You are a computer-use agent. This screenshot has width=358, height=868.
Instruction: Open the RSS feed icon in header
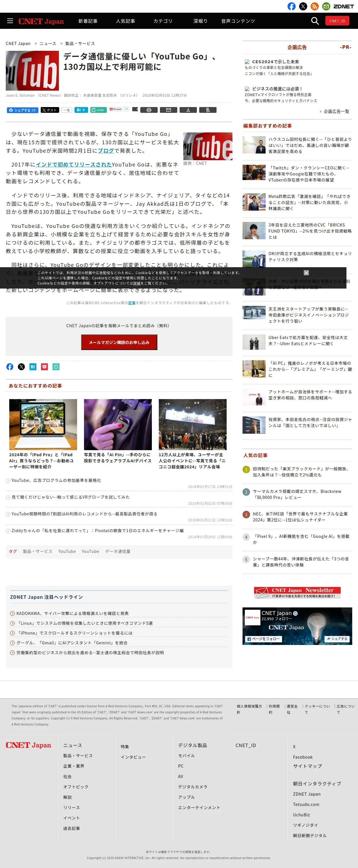314,6
